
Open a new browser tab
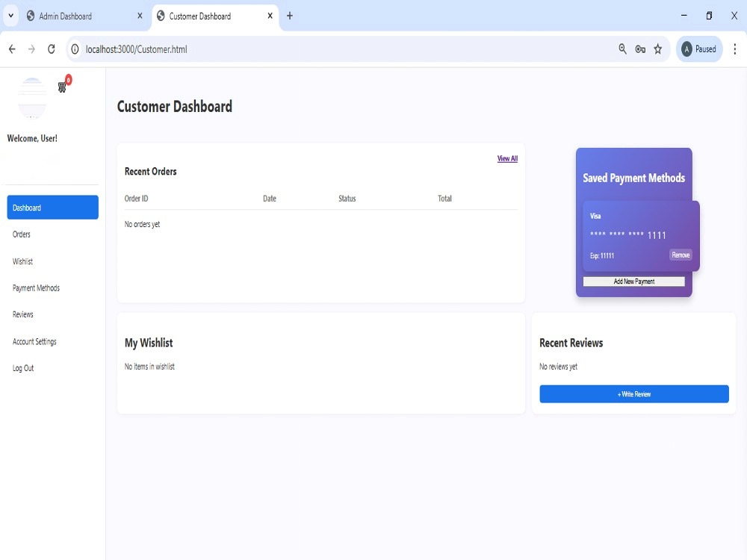point(290,16)
